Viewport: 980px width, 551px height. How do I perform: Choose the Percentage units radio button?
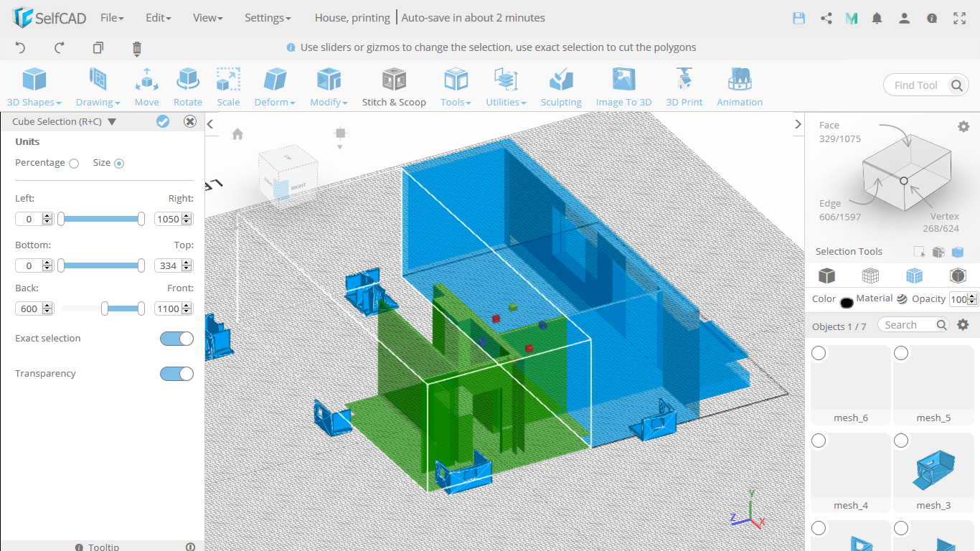click(x=74, y=164)
